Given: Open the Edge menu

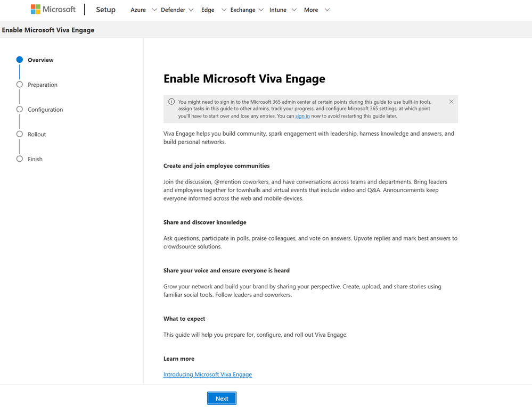Looking at the screenshot, I should point(208,10).
